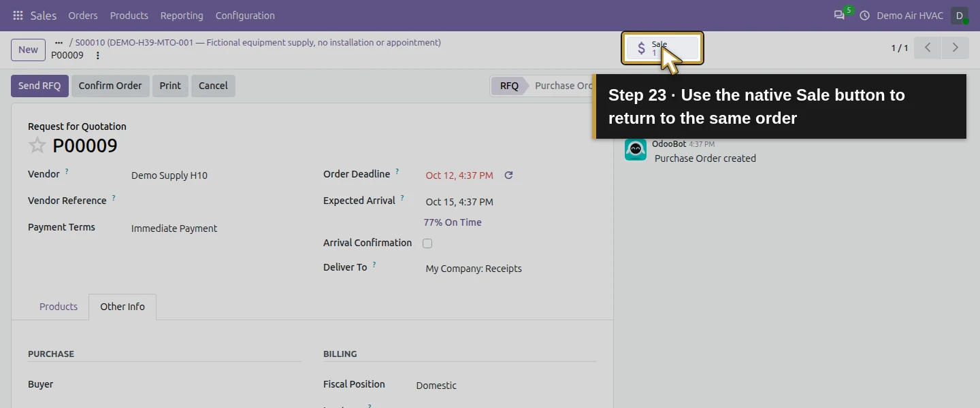Open the apps grid menu icon
Image resolution: width=980 pixels, height=408 pixels.
18,15
